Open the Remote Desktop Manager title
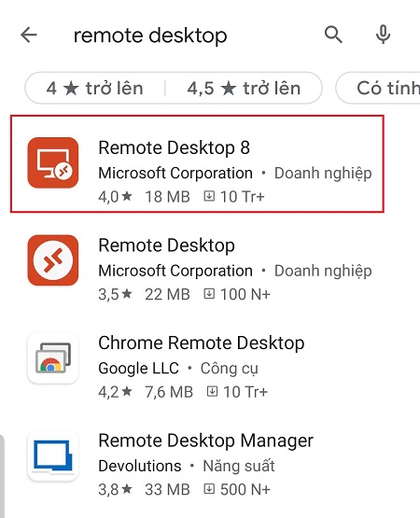 pyautogui.click(x=206, y=441)
